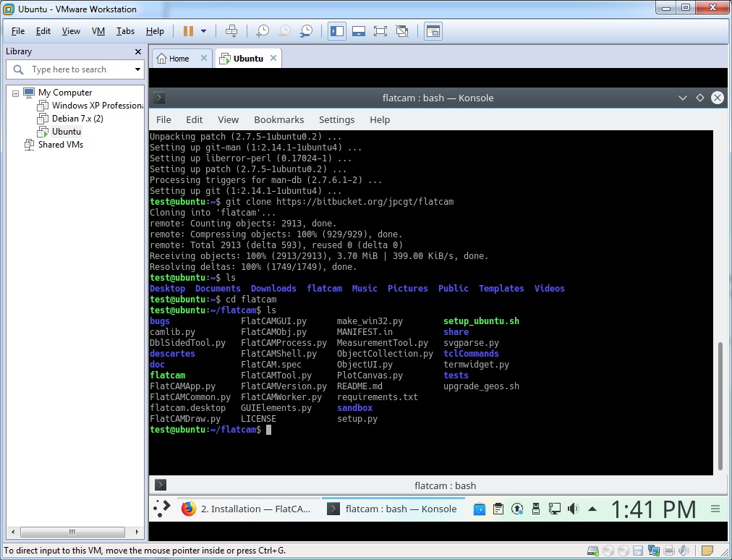Image resolution: width=732 pixels, height=560 pixels.
Task: Expand hidden system tray icons arrow
Action: click(x=592, y=509)
